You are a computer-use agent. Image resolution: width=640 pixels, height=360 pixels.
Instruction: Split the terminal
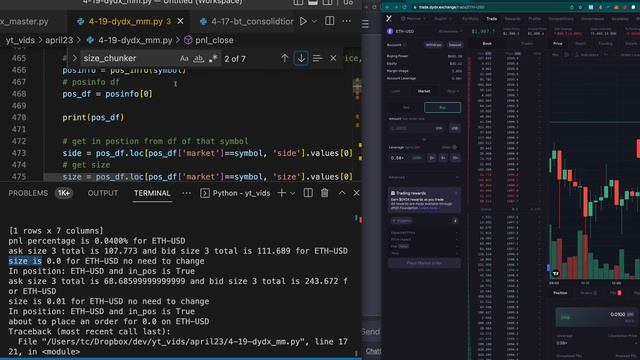tap(308, 193)
